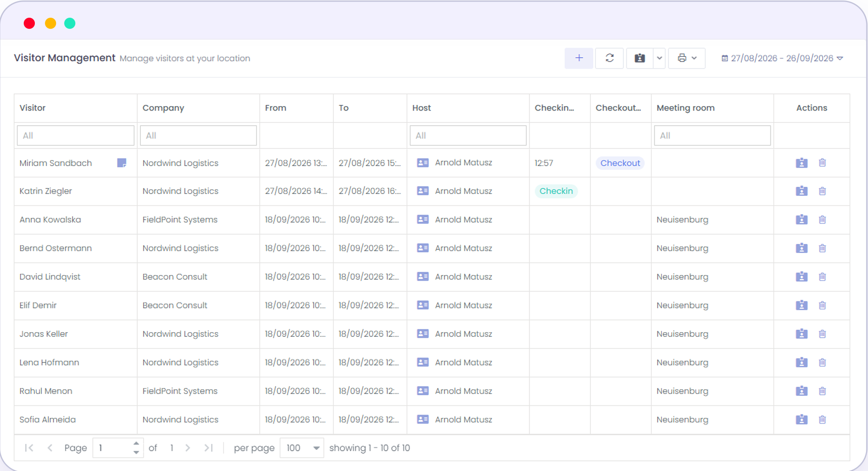Click Beacon Consult in David Lindqvist row

[175, 277]
